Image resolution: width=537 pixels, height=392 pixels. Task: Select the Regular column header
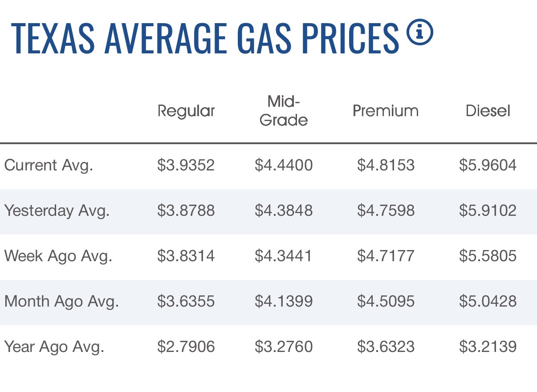pos(186,111)
